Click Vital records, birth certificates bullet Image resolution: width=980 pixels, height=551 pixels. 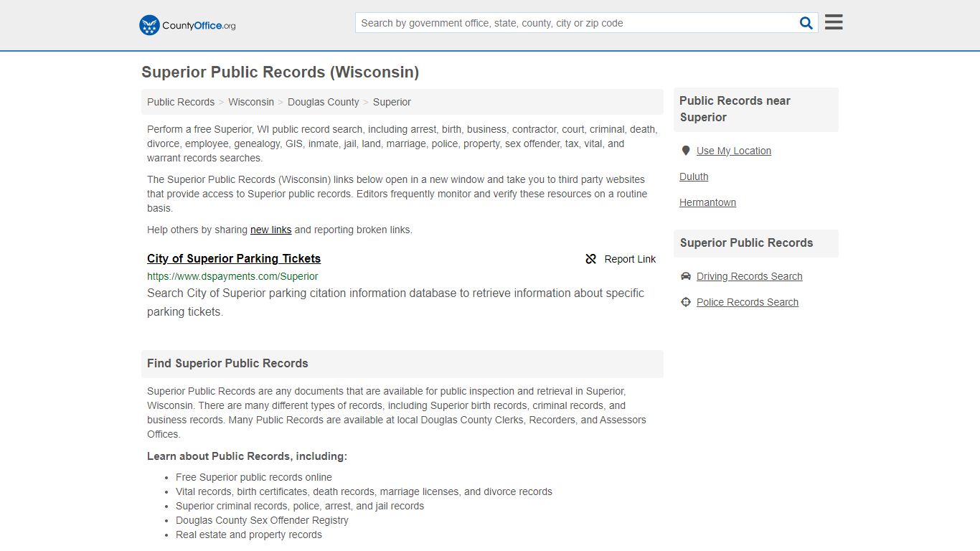364,491
